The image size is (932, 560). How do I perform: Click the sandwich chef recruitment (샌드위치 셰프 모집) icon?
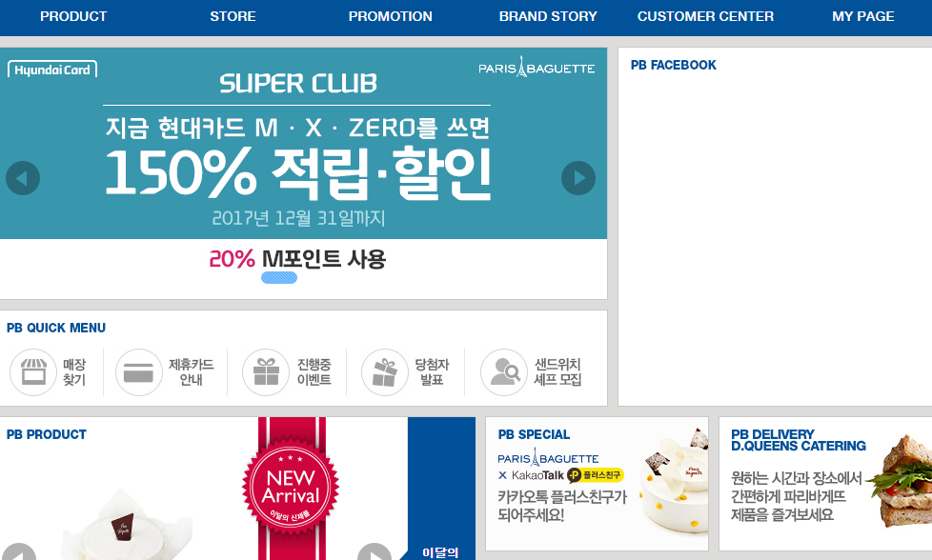pos(504,372)
